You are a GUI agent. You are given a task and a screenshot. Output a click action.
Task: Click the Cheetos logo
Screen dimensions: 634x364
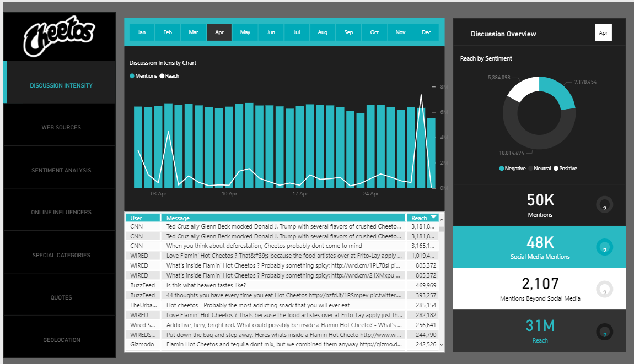point(60,36)
